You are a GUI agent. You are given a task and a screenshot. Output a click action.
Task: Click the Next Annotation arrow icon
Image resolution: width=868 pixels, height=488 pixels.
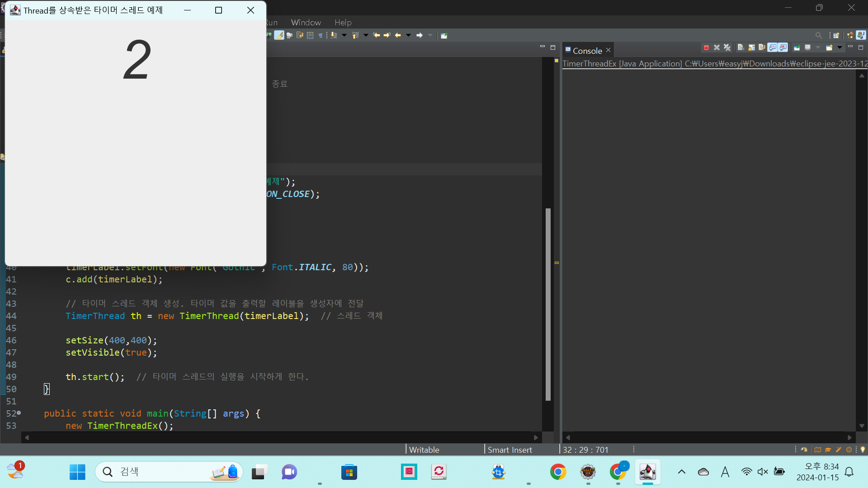[x=334, y=35]
